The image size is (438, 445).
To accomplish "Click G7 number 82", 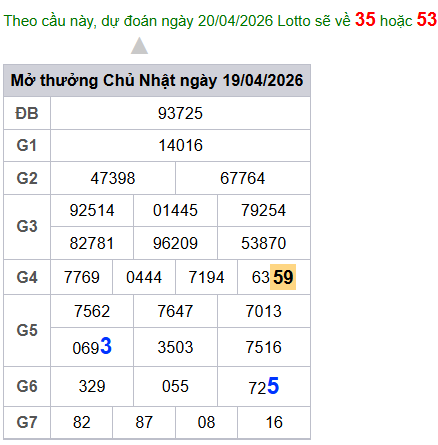I will point(82,422).
